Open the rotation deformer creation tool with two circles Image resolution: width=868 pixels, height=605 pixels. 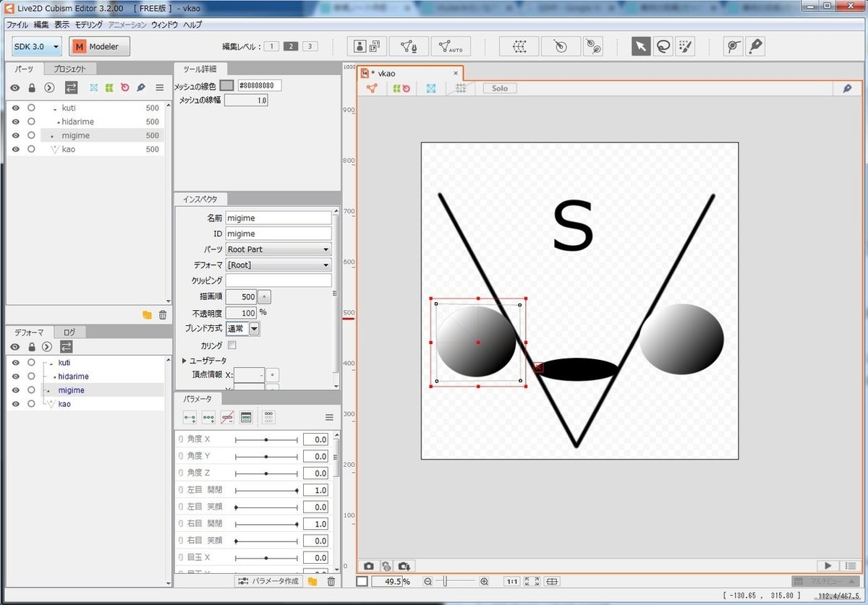pos(593,46)
